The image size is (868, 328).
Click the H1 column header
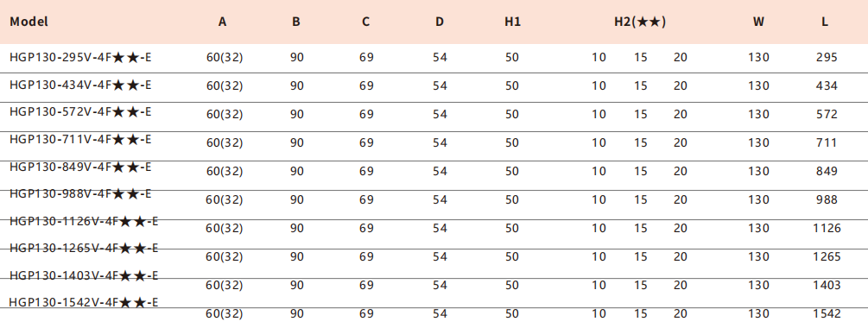(x=512, y=22)
